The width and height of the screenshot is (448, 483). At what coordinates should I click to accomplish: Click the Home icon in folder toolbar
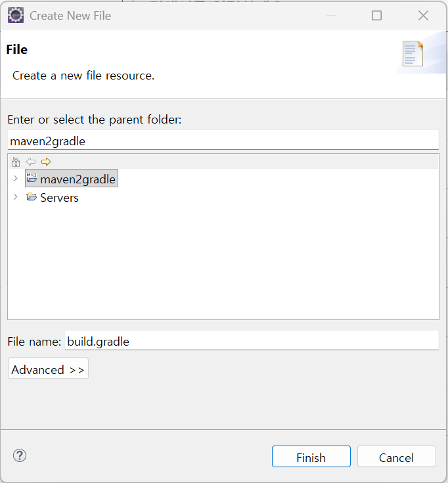(16, 162)
